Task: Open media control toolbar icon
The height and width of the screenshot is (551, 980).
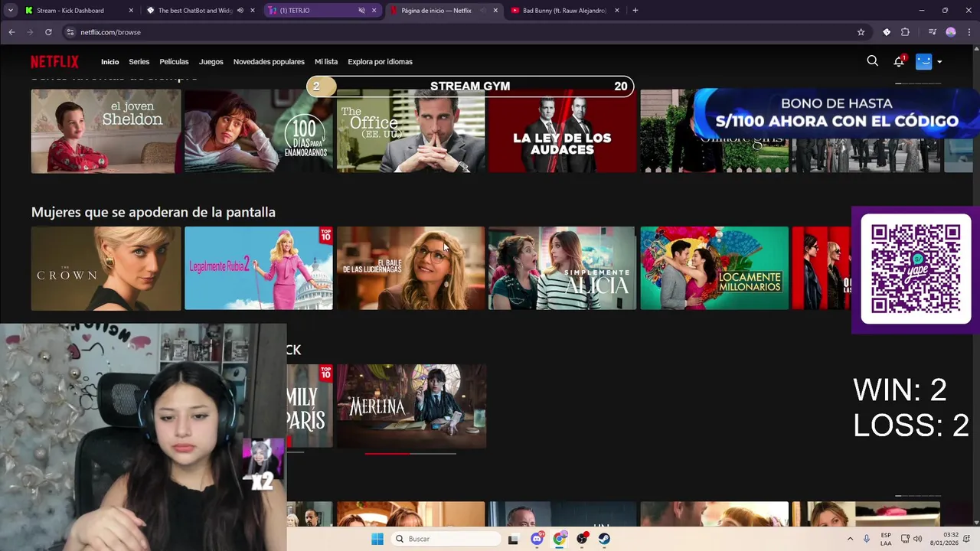Action: pyautogui.click(x=932, y=32)
